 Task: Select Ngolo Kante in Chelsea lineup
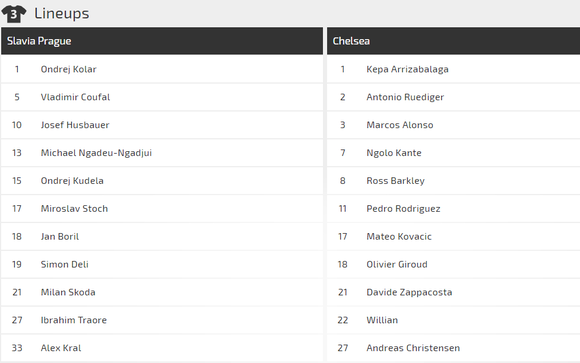pos(394,153)
